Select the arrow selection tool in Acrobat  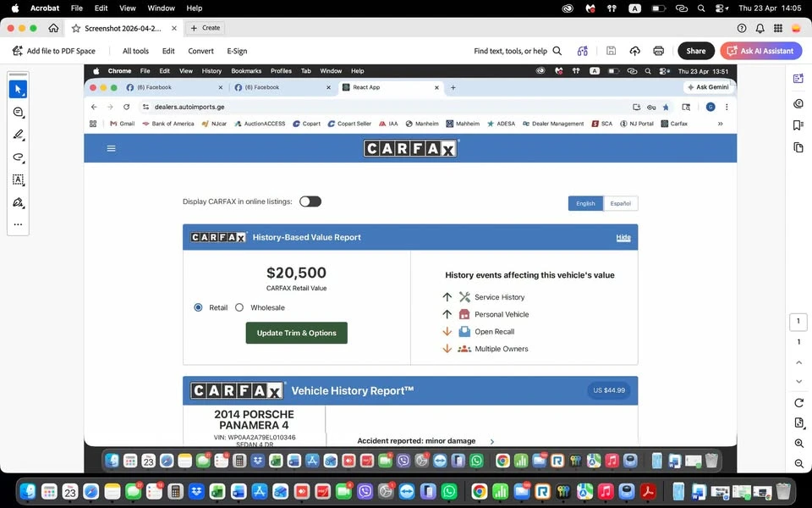[18, 89]
